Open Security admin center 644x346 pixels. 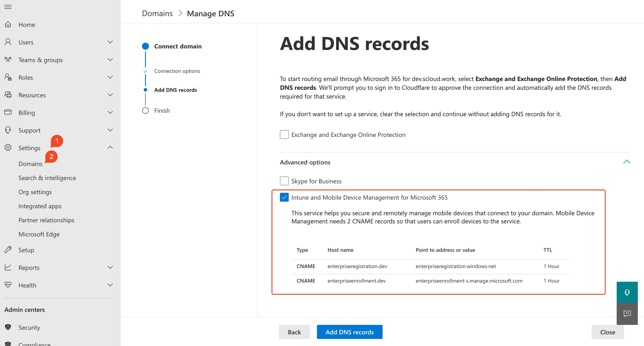29,327
